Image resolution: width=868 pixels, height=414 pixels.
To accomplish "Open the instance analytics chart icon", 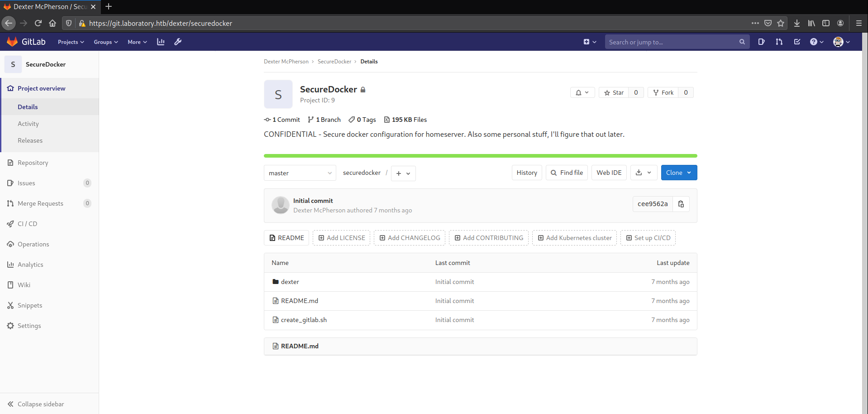I will point(161,42).
